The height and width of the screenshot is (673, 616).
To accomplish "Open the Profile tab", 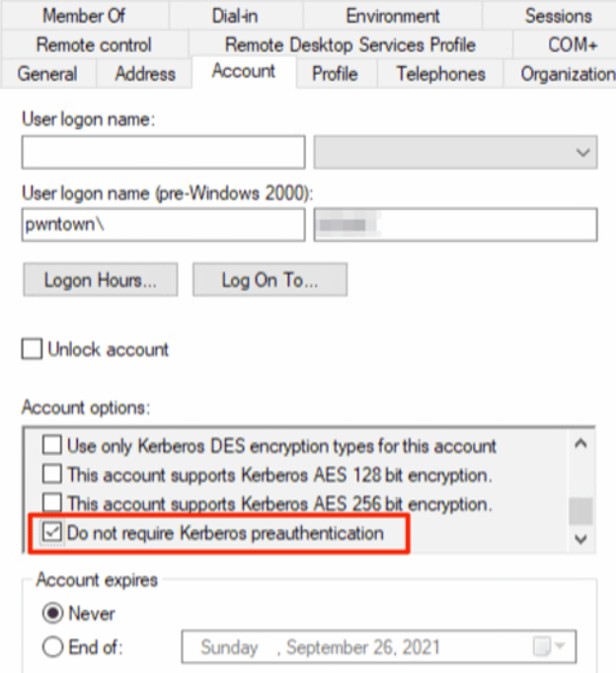I will (x=335, y=74).
